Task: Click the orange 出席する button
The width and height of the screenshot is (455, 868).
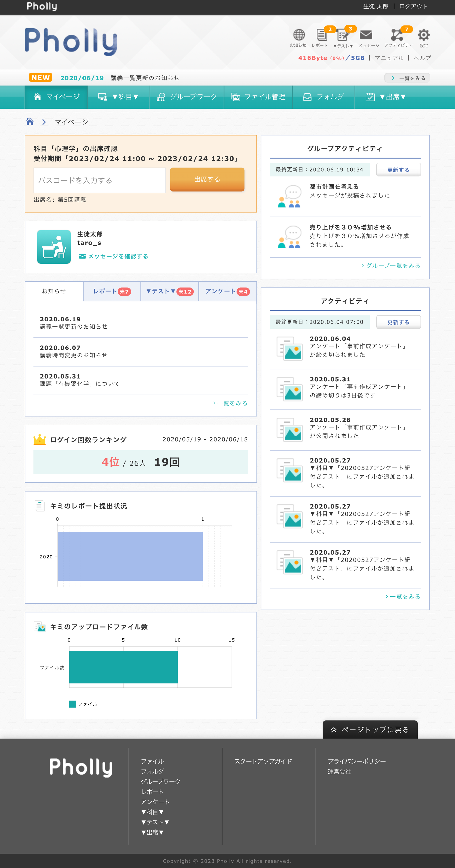Action: point(207,179)
